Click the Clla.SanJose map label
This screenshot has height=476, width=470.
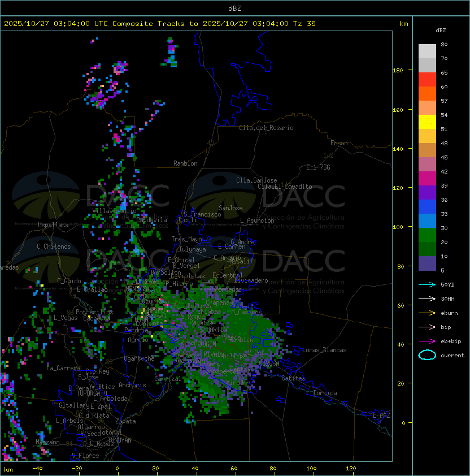256,180
